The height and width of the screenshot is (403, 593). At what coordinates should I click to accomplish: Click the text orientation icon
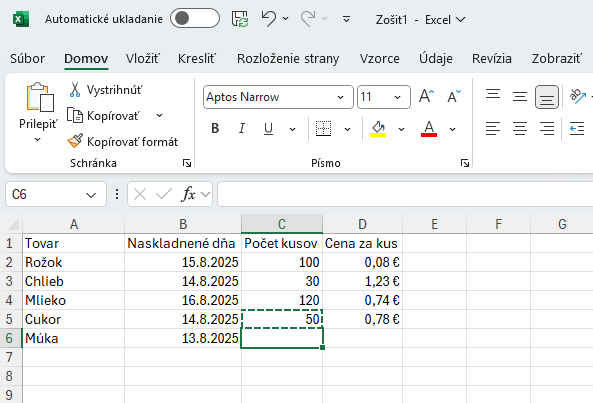click(x=577, y=96)
